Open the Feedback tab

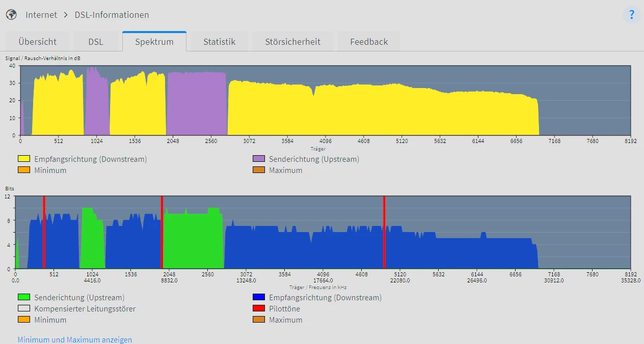369,42
